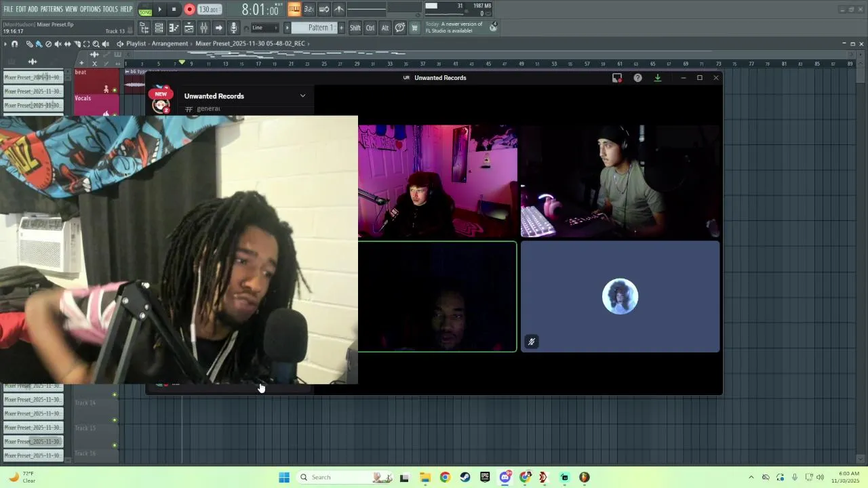Select the playlist mute tool

[x=58, y=43]
